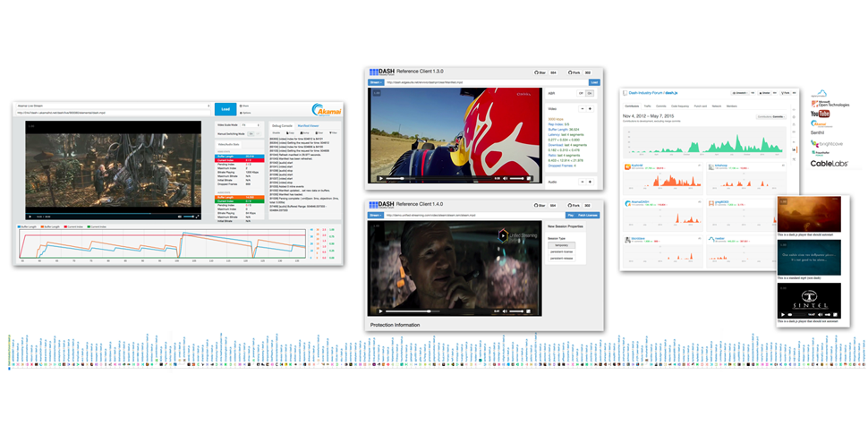Click the manifest URL field in Akamai player

point(114,113)
